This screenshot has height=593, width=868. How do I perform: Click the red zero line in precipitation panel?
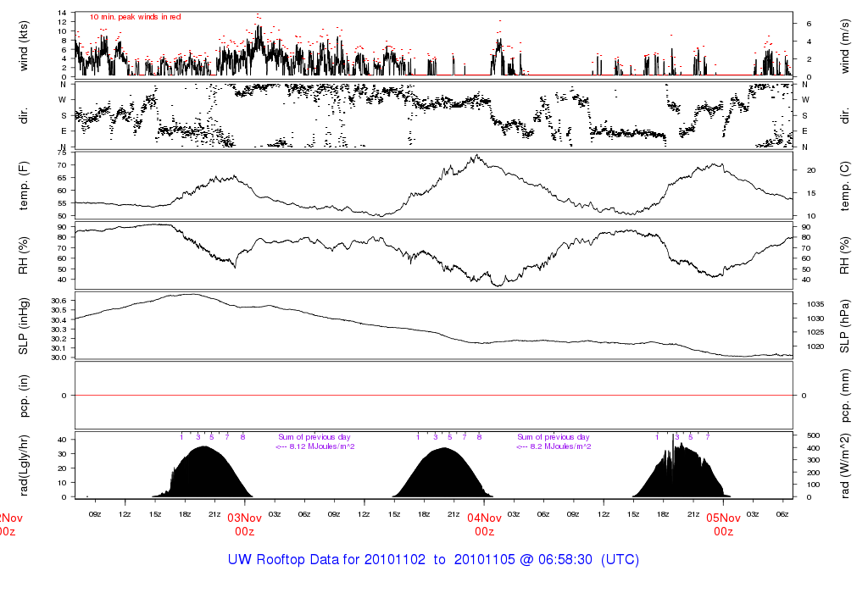click(433, 396)
